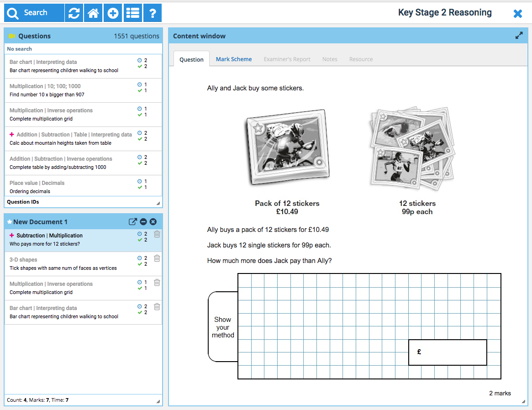Click the Search button
The height and width of the screenshot is (410, 532).
[x=34, y=13]
